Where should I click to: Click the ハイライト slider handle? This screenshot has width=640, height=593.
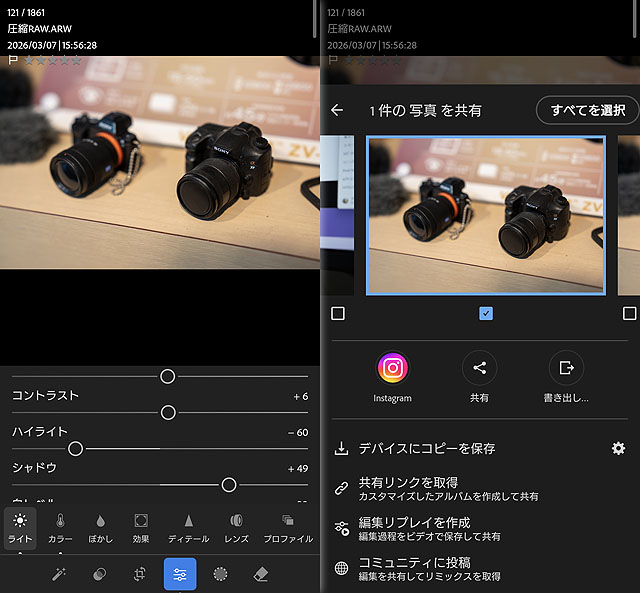(x=75, y=449)
